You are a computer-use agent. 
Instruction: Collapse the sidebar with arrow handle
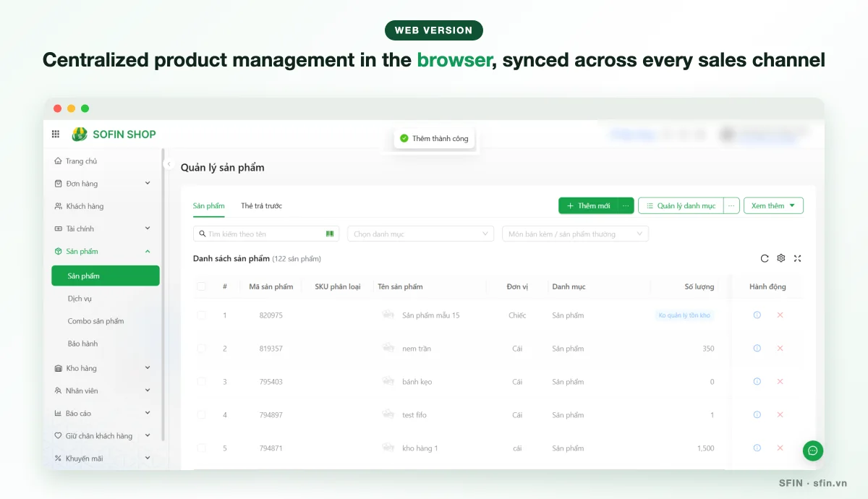click(169, 164)
